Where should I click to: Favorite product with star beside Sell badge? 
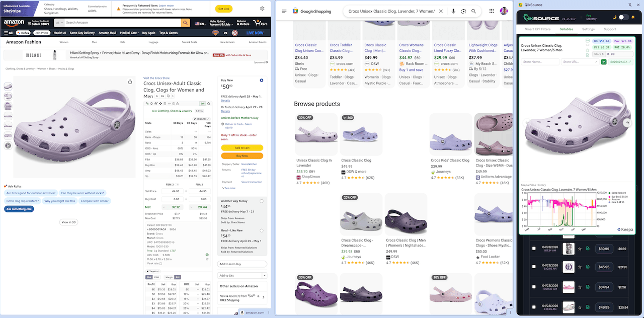pos(209,103)
